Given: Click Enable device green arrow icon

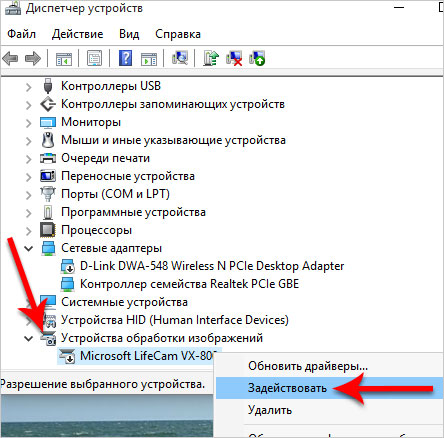Looking at the screenshot, I should pyautogui.click(x=257, y=58).
